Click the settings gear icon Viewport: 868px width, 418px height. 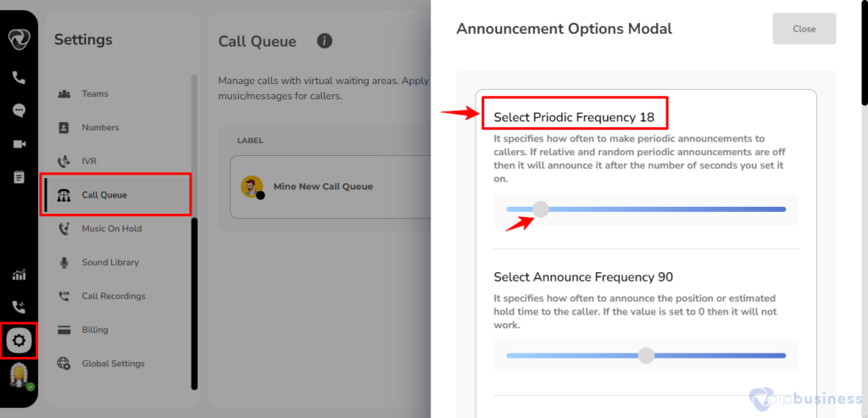tap(19, 341)
